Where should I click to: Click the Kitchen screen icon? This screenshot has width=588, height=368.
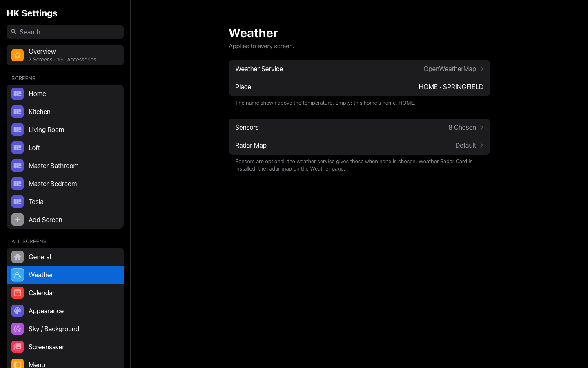[18, 112]
